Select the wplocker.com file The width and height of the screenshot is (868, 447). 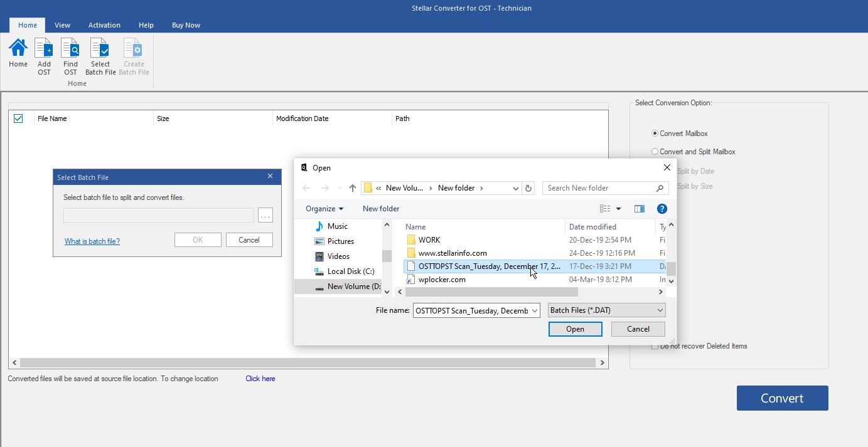442,280
